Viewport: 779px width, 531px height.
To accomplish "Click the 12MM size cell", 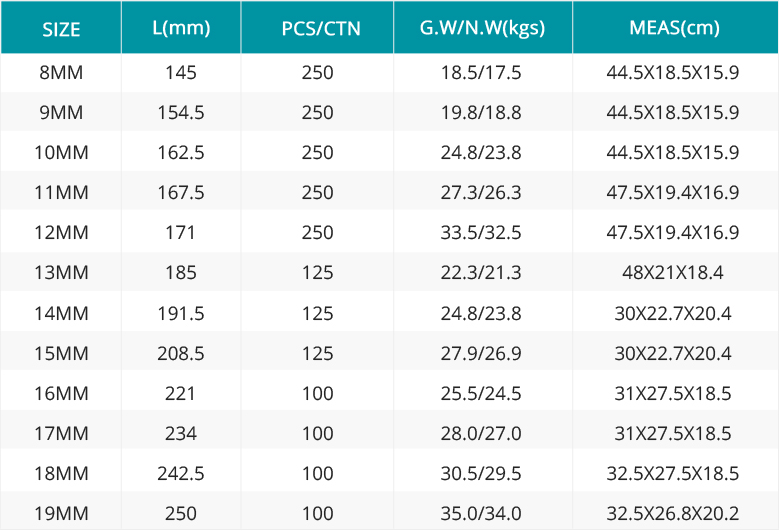I will (61, 232).
